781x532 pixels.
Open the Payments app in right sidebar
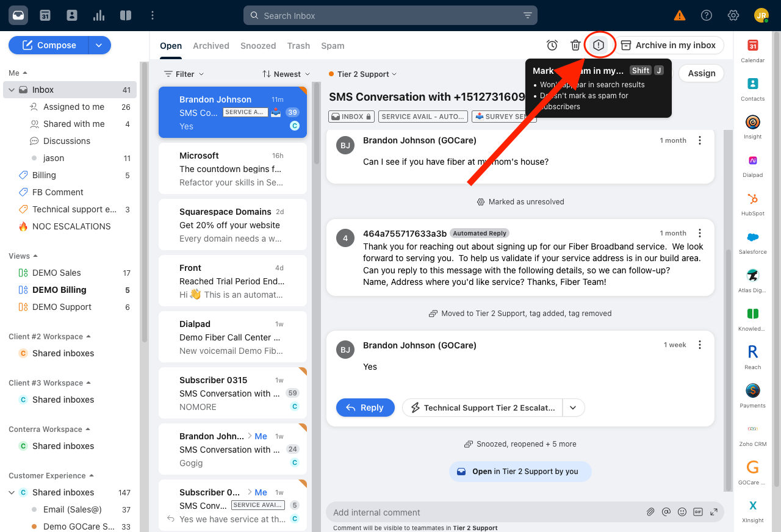(x=753, y=397)
